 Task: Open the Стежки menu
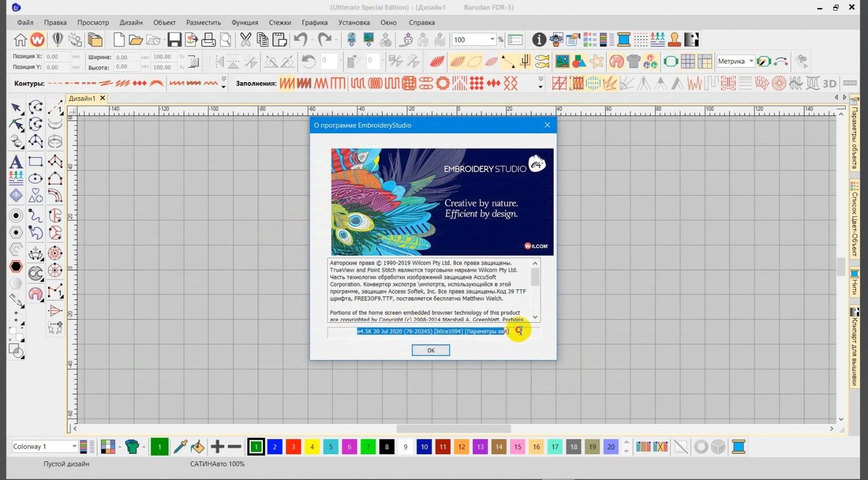tap(280, 23)
